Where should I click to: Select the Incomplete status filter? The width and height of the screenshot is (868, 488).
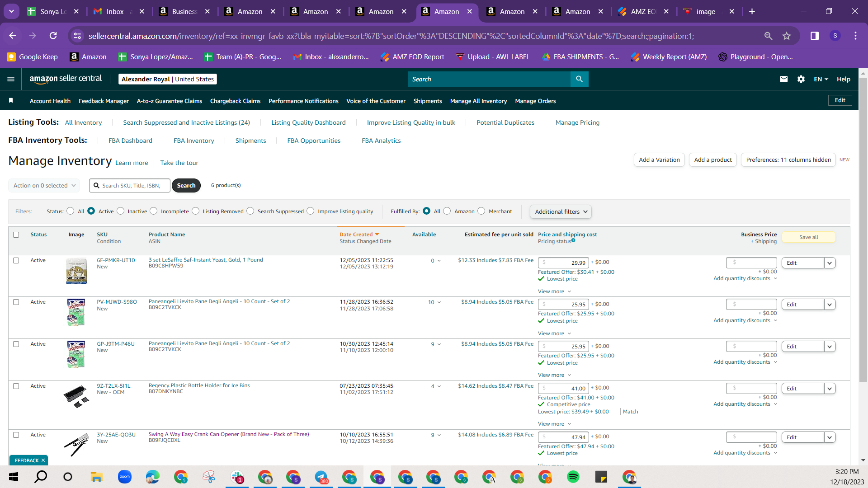[154, 211]
